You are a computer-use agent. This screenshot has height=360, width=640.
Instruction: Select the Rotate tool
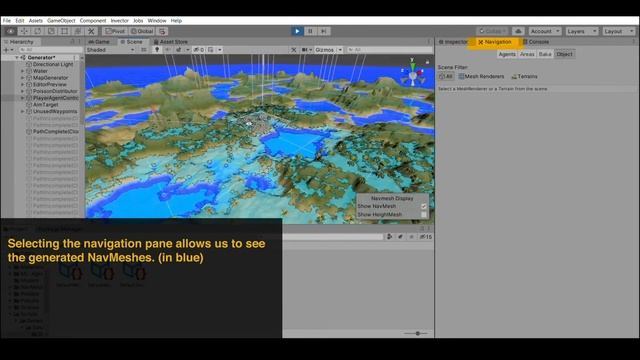pos(38,31)
